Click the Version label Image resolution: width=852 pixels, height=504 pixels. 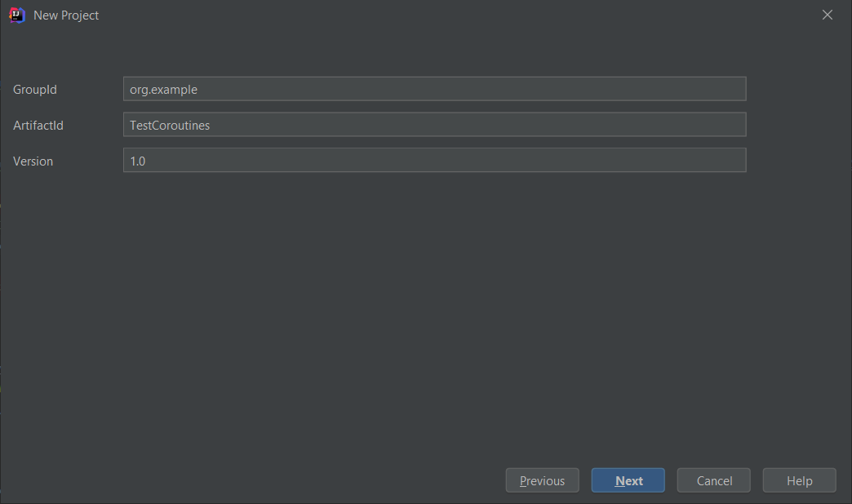tap(33, 161)
